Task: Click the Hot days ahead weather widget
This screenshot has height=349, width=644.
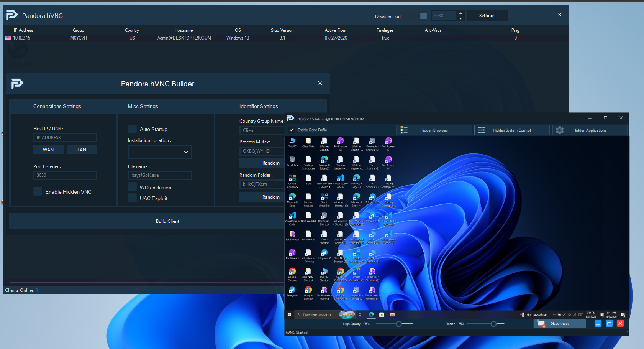Action: click(534, 315)
